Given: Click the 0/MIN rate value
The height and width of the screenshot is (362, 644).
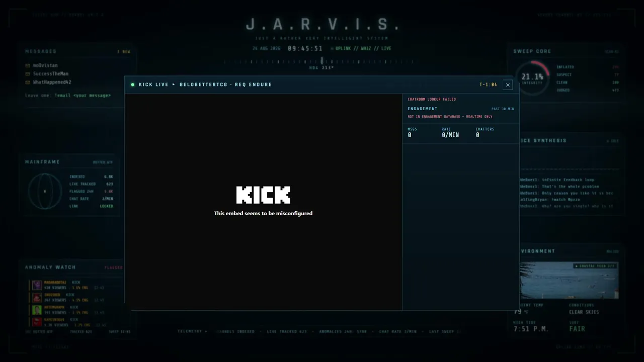Looking at the screenshot, I should 450,135.
